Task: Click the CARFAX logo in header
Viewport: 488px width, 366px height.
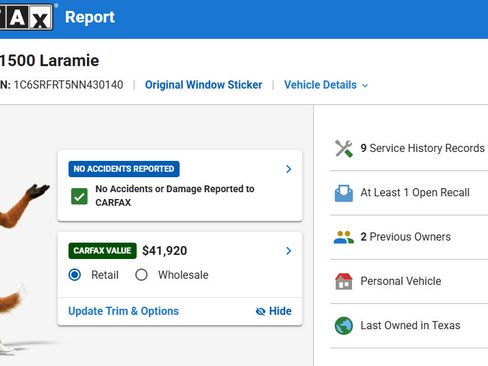Action: click(26, 17)
